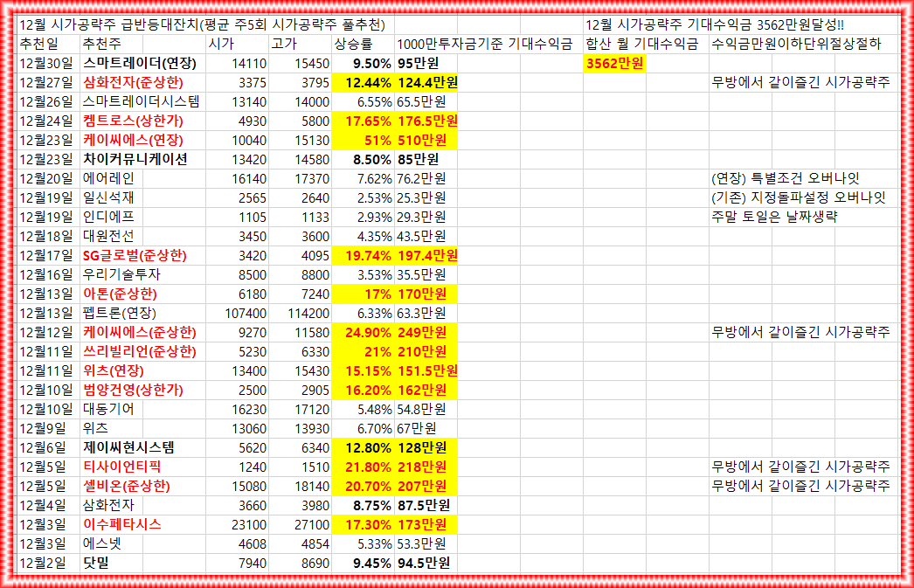Click the stock cell '일신석재'
The height and width of the screenshot is (588, 914).
coord(108,198)
